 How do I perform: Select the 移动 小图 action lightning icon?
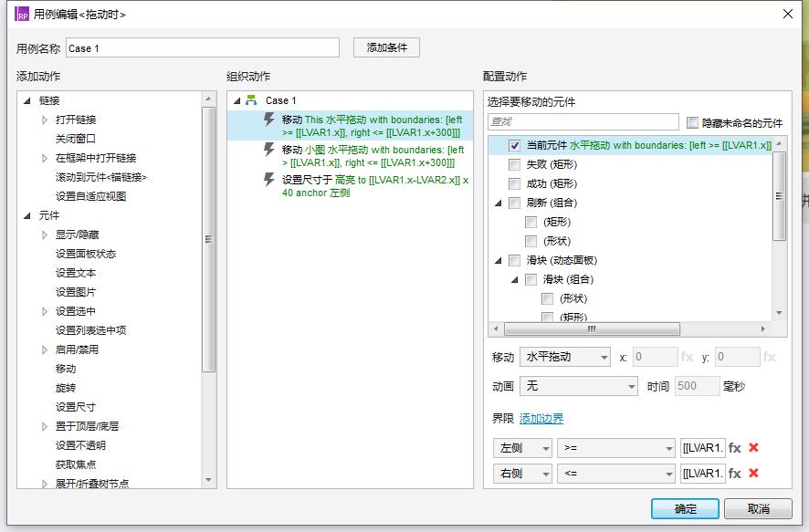269,150
